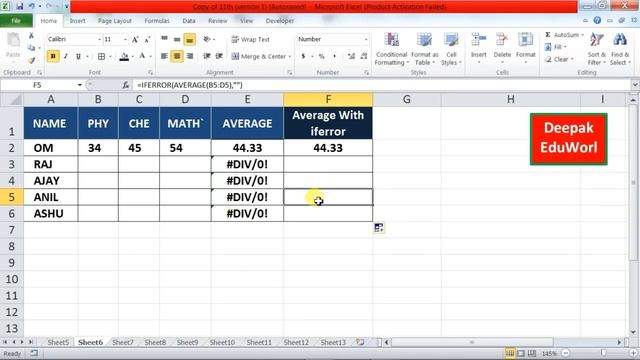This screenshot has width=640, height=360.
Task: Expand the Clear dropdown
Action: click(572, 59)
